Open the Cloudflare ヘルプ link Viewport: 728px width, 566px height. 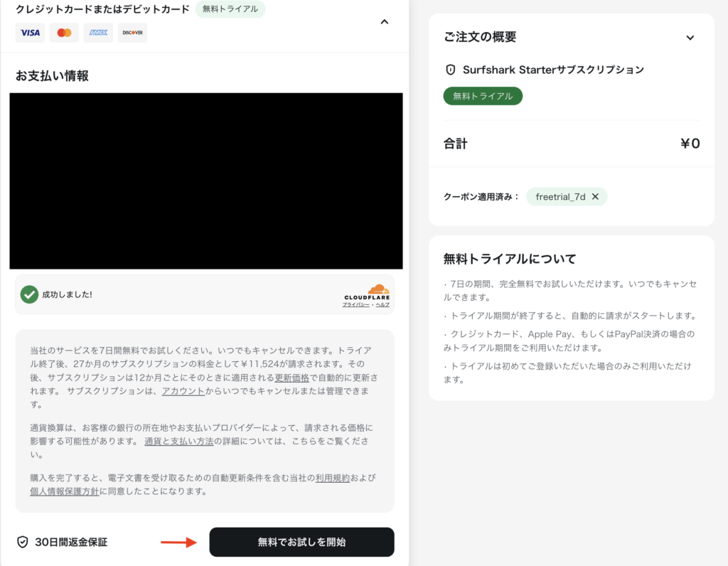click(x=382, y=304)
